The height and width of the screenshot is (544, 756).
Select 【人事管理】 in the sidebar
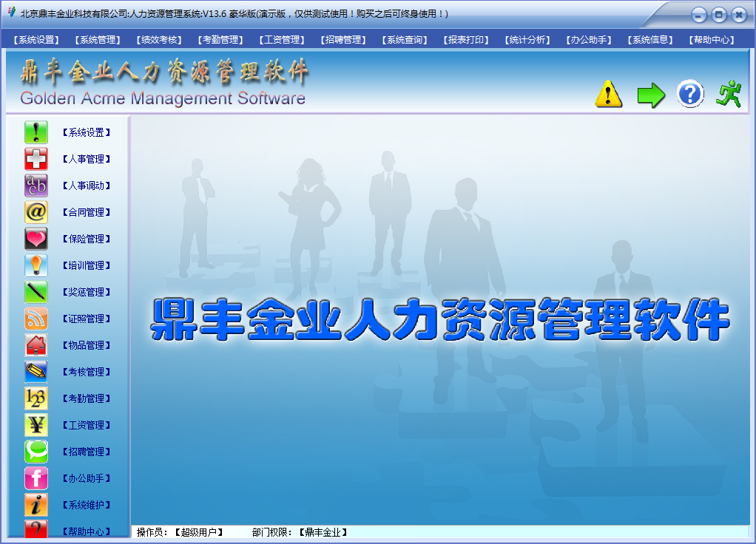click(87, 159)
